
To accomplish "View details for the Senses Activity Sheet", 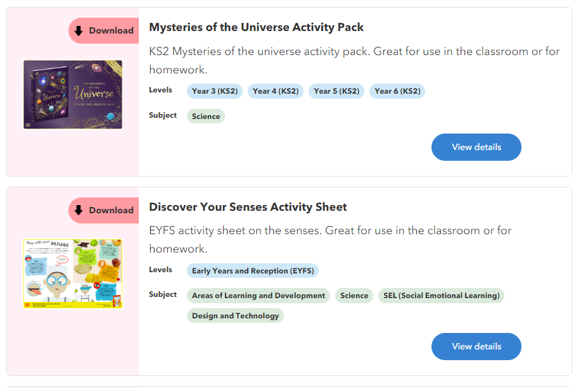I will click(x=476, y=346).
